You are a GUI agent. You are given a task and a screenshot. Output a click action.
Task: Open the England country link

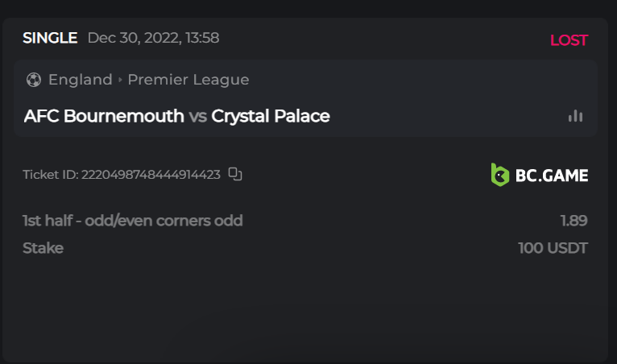point(81,80)
